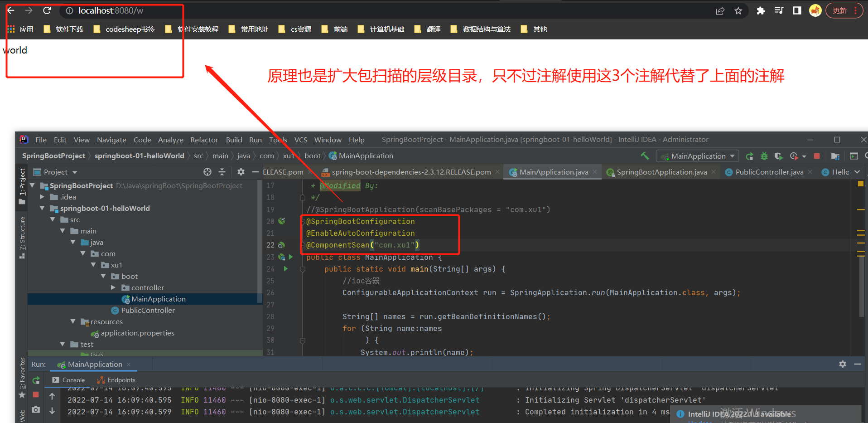868x423 pixels.
Task: Switch to the SpringBootApplication.java tab
Action: [661, 172]
